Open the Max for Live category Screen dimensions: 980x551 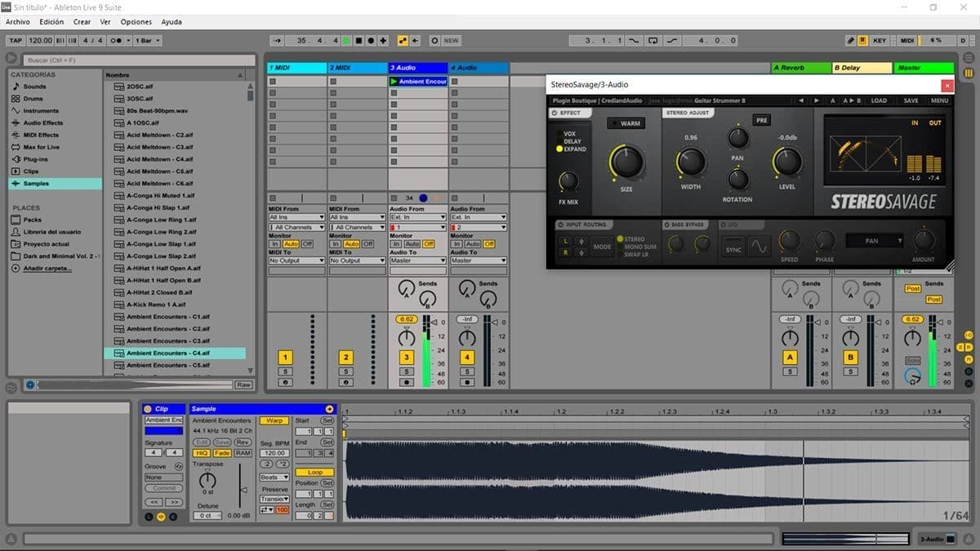[x=42, y=147]
